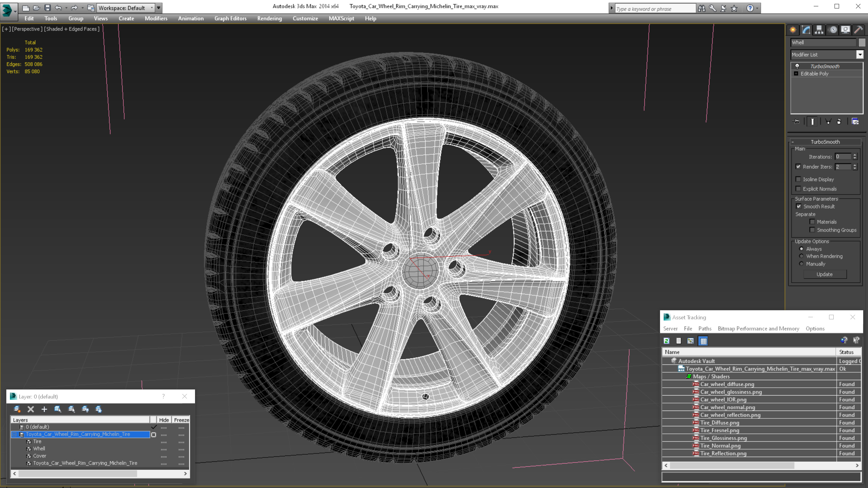Screen dimensions: 868x488
Task: Uncheck the Smooth Result checkbox
Action: pyautogui.click(x=799, y=206)
